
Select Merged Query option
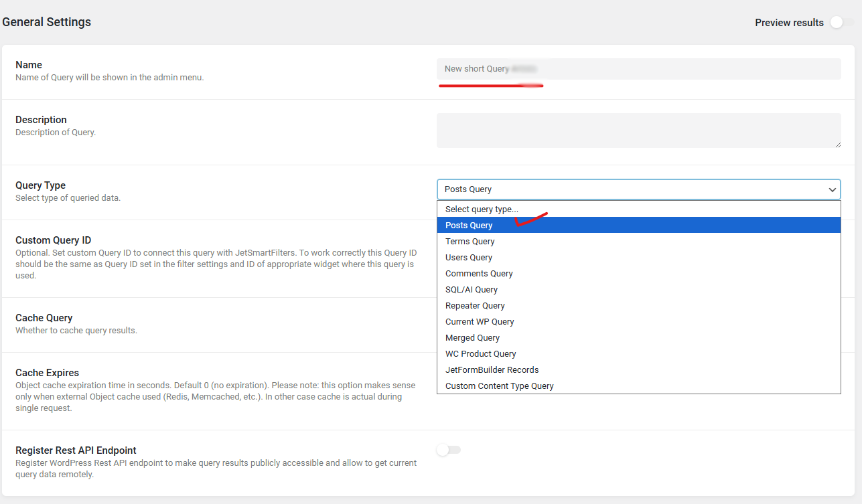tap(472, 338)
